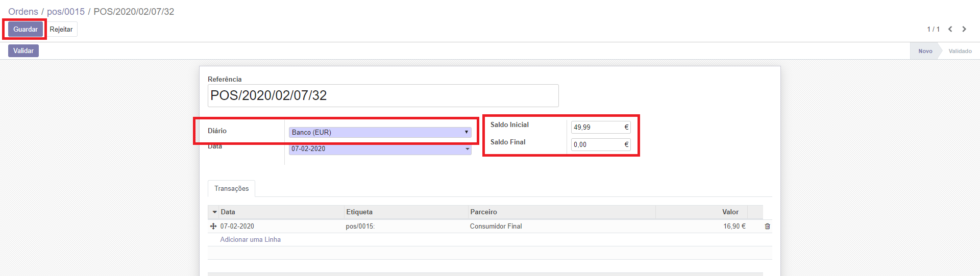Select the Transações tab
Image resolution: width=980 pixels, height=276 pixels.
[x=231, y=188]
